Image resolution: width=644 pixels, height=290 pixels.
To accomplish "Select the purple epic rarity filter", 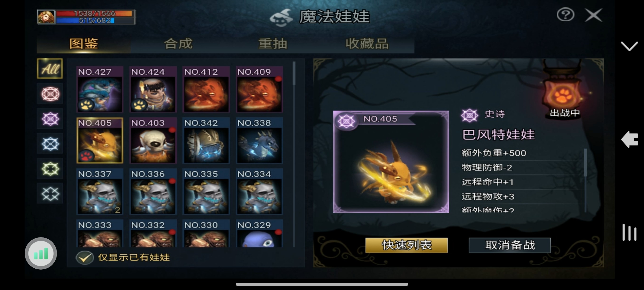I will pos(50,119).
